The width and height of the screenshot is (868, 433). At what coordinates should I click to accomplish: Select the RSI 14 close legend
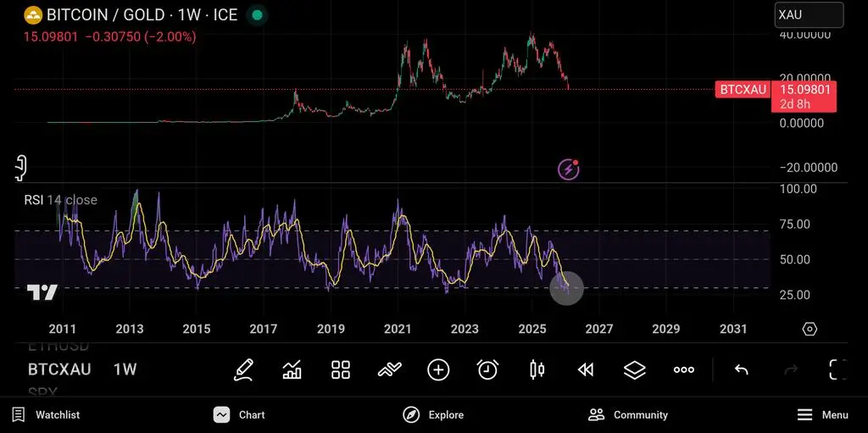tap(60, 200)
